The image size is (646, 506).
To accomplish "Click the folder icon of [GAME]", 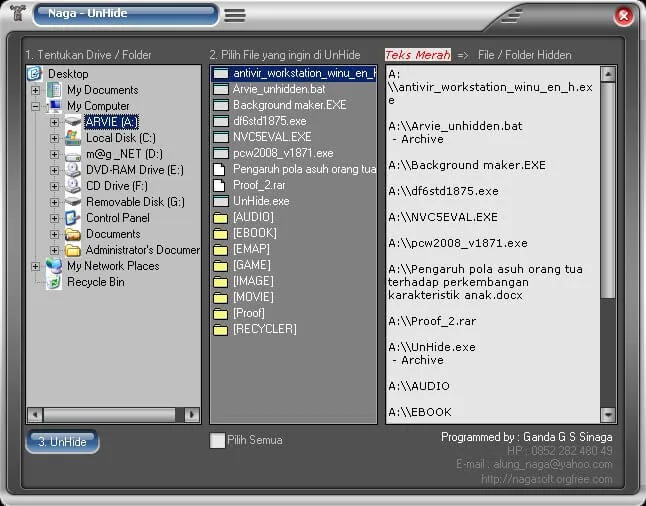I will click(x=221, y=265).
